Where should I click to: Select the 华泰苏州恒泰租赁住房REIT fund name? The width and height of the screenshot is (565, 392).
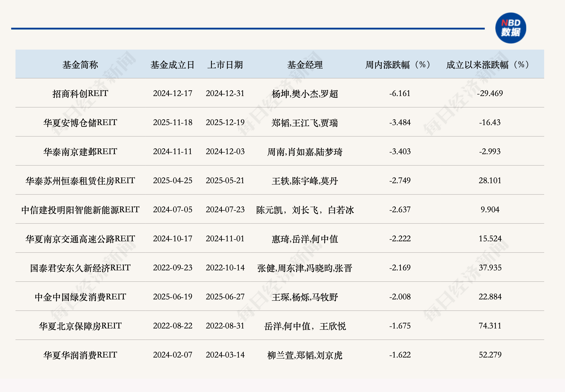coord(80,181)
